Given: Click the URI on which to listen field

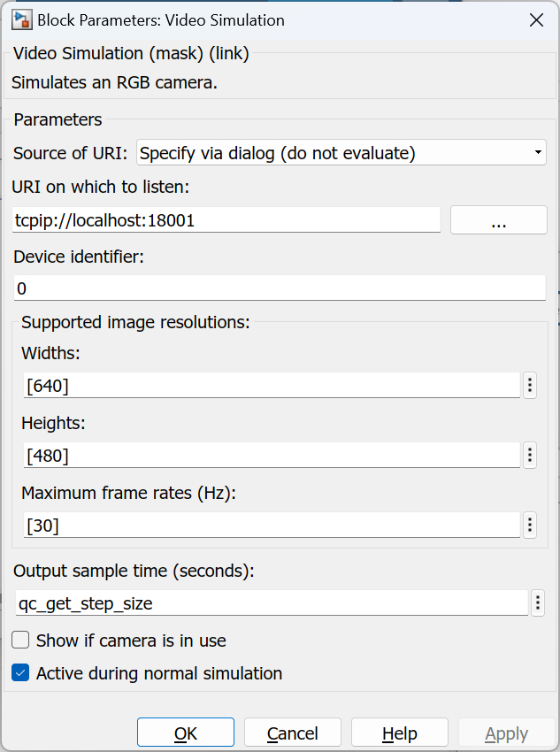Looking at the screenshot, I should pos(226,220).
